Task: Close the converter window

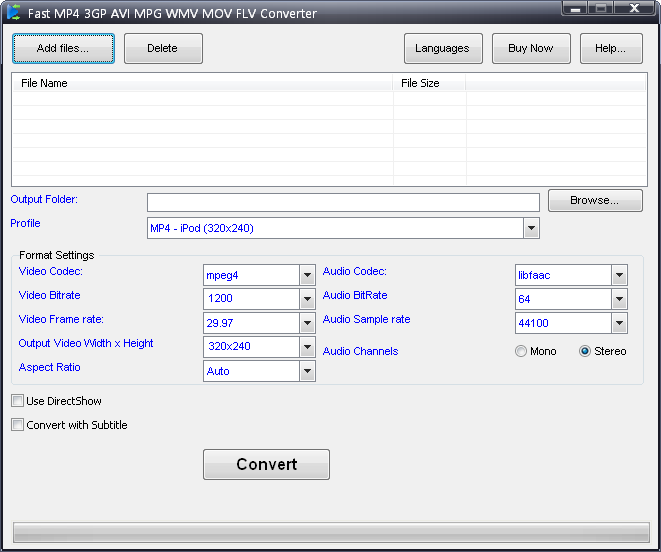Action: click(x=634, y=8)
